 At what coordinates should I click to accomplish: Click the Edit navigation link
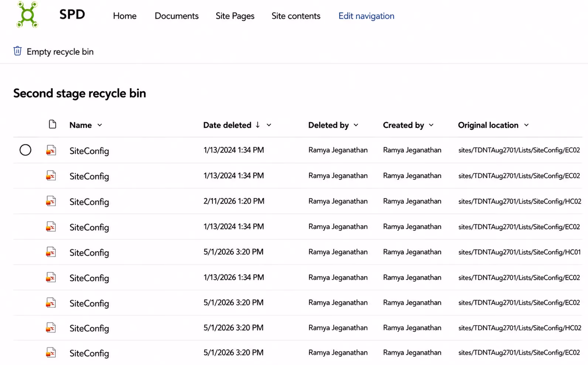point(366,16)
